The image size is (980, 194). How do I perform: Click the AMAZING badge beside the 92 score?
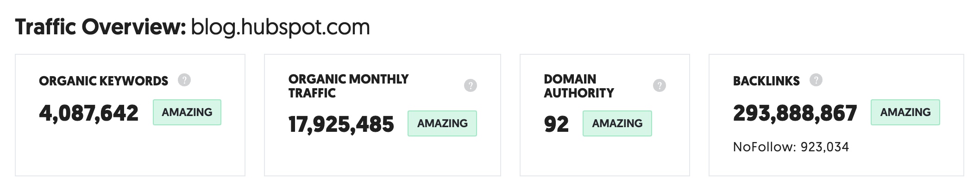tap(617, 123)
